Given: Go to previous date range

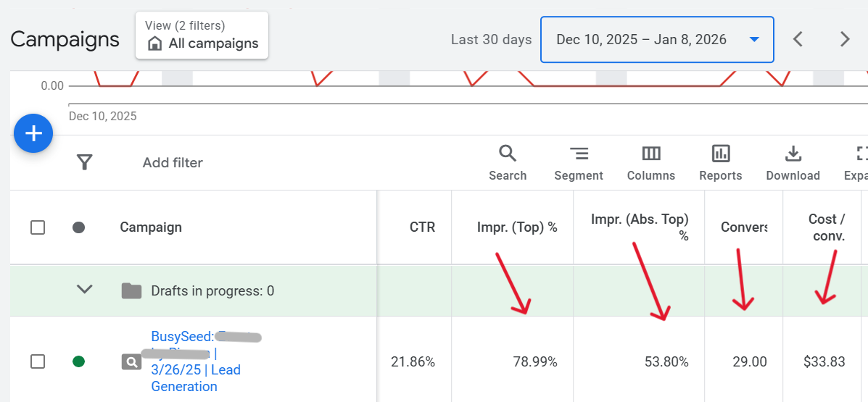Looking at the screenshot, I should point(798,39).
